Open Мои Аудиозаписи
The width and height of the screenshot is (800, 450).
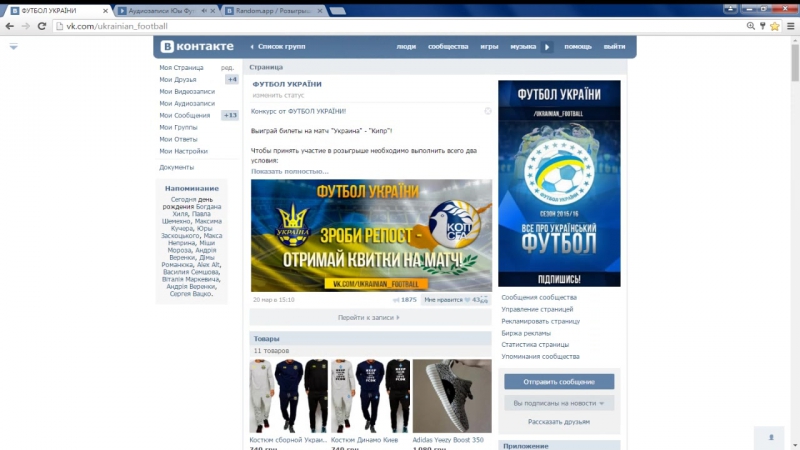tap(187, 103)
